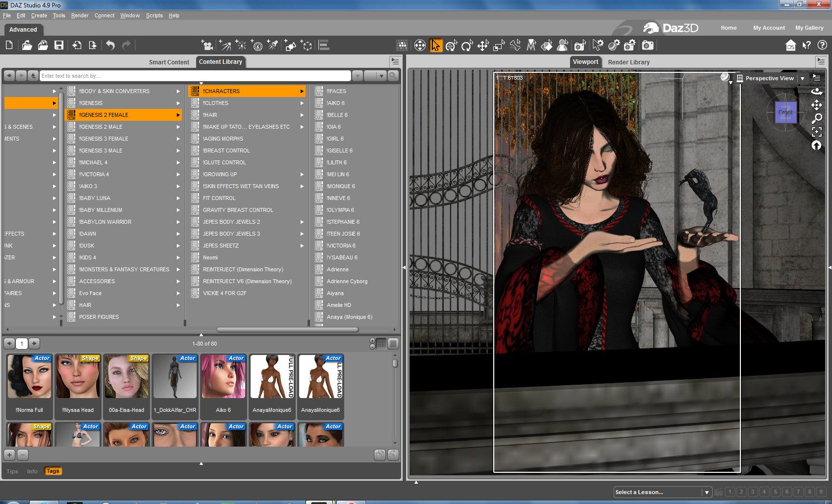Click the Create New Camera icon

pos(208,46)
